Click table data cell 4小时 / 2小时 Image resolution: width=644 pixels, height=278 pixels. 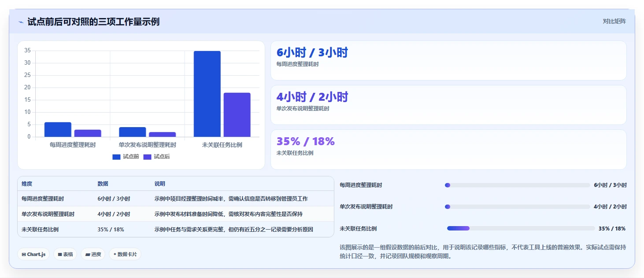coord(114,214)
